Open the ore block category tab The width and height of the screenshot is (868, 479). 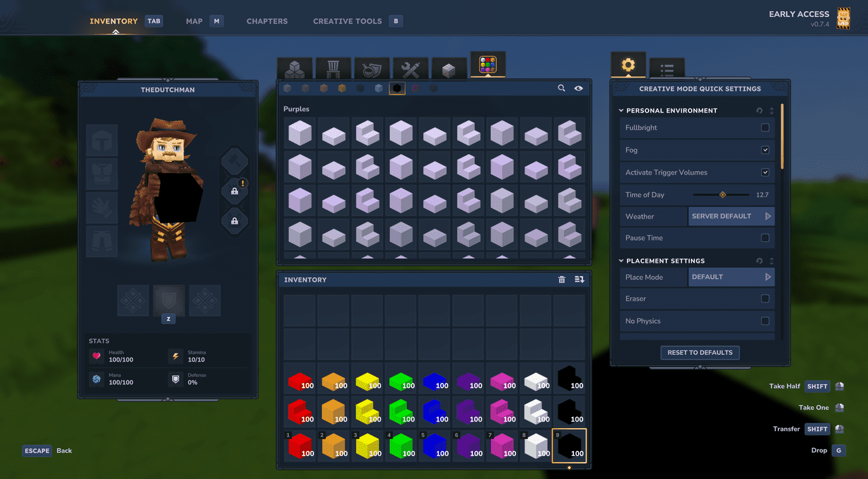pyautogui.click(x=449, y=69)
